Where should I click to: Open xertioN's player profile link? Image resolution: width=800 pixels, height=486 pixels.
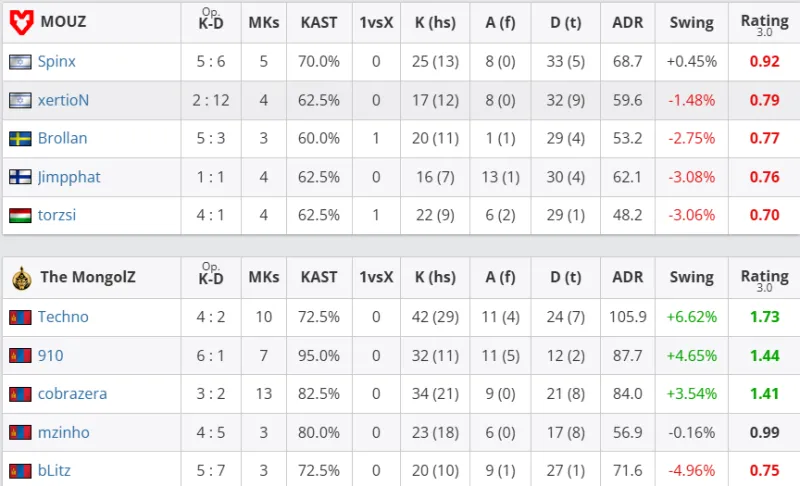click(63, 100)
